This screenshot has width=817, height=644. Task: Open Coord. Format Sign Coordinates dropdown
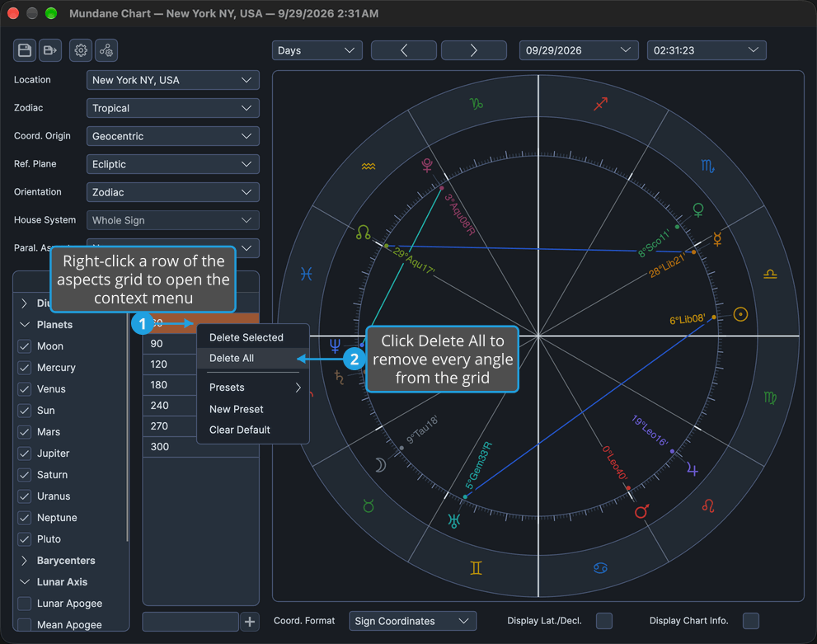pos(412,621)
